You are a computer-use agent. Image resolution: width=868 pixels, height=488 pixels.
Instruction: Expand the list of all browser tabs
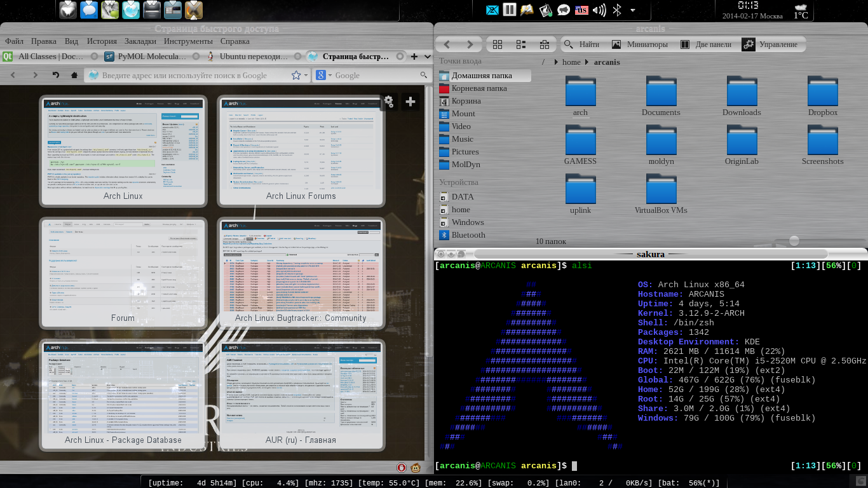point(427,57)
